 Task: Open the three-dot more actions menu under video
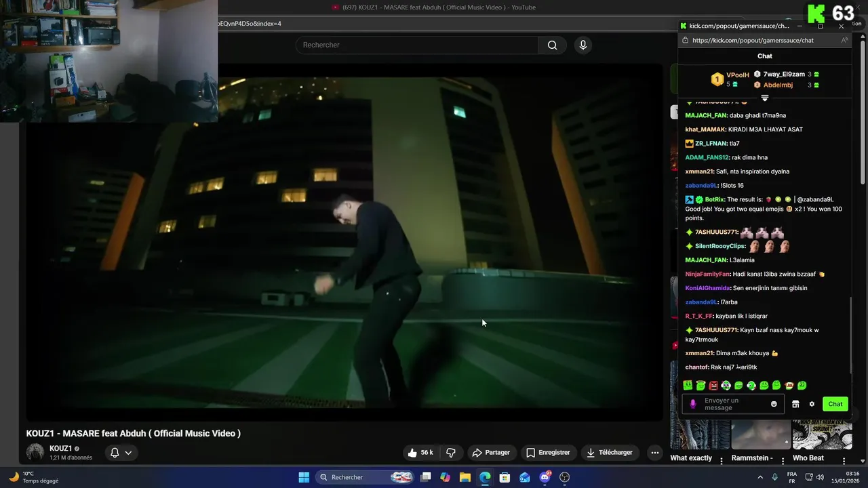pyautogui.click(x=654, y=452)
